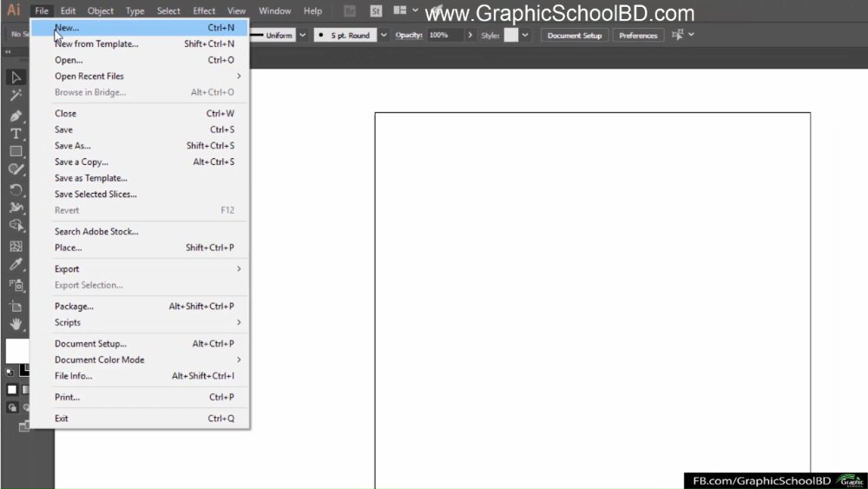Image resolution: width=868 pixels, height=489 pixels.
Task: Choose New from Template...
Action: click(139, 43)
